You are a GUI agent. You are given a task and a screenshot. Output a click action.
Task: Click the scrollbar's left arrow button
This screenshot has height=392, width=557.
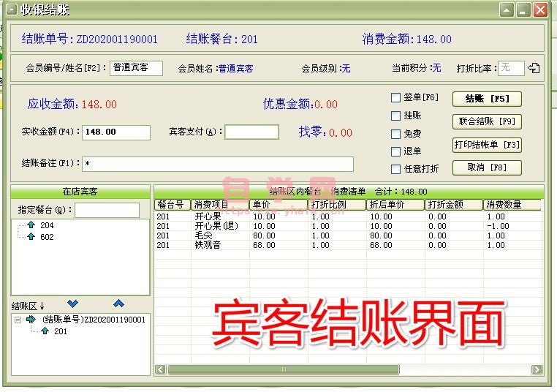pyautogui.click(x=160, y=370)
